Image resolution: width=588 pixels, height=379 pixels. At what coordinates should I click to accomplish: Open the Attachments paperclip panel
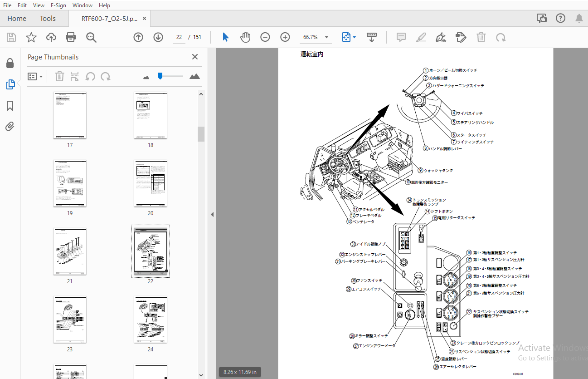(x=10, y=127)
